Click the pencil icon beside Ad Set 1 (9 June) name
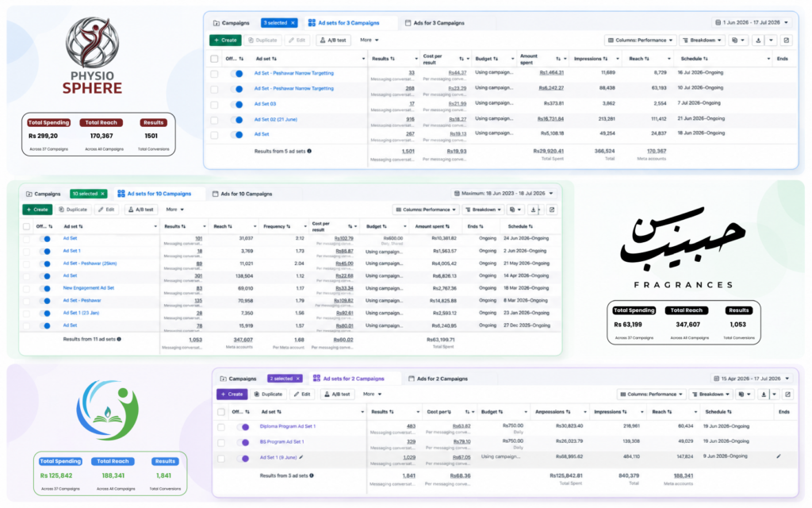The image size is (812, 508). point(301,457)
